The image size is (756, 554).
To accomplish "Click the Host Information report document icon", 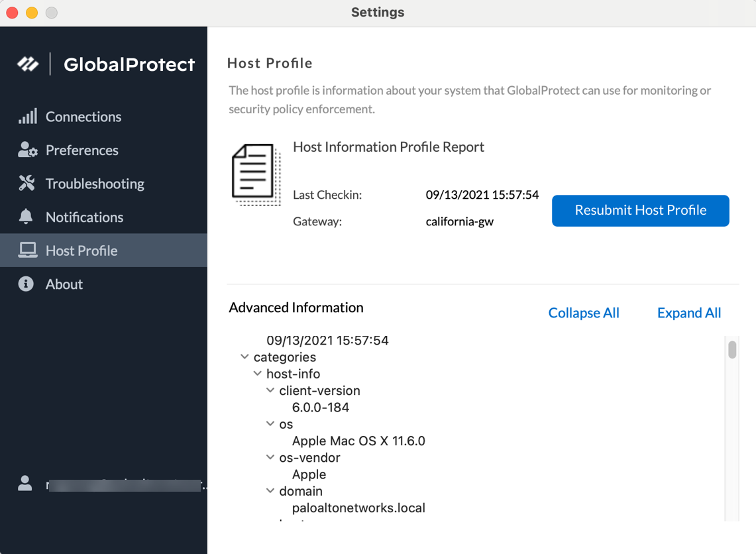I will pyautogui.click(x=255, y=174).
